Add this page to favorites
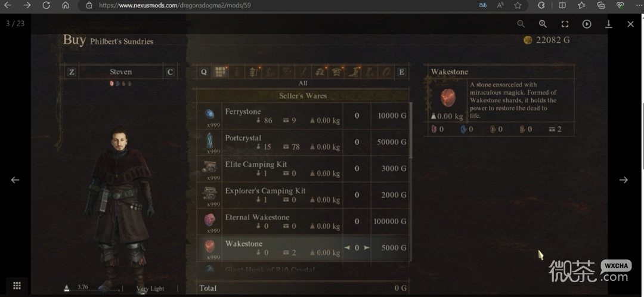The image size is (644, 297). (518, 5)
